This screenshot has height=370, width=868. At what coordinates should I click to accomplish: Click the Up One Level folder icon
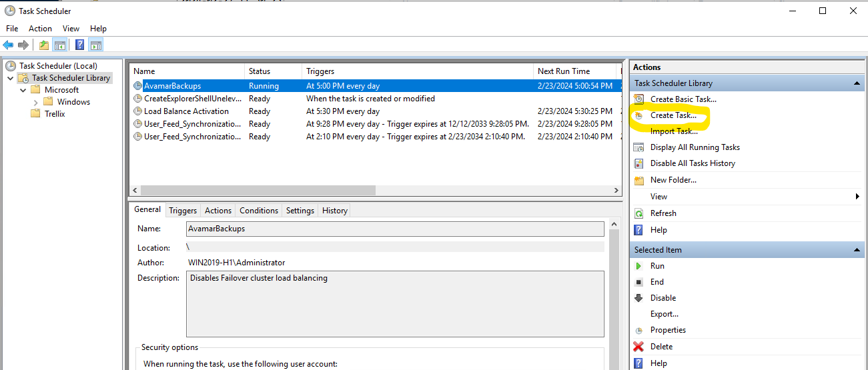(x=44, y=45)
